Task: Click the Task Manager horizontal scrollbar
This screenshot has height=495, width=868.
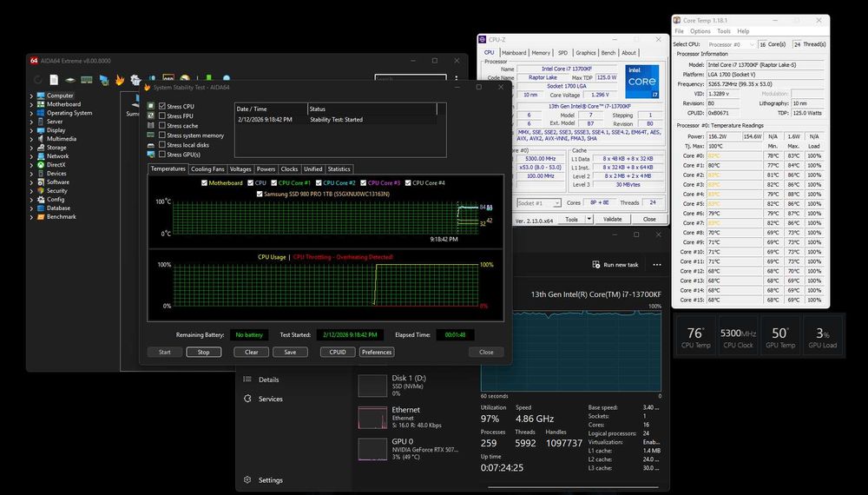Action: tap(575, 488)
